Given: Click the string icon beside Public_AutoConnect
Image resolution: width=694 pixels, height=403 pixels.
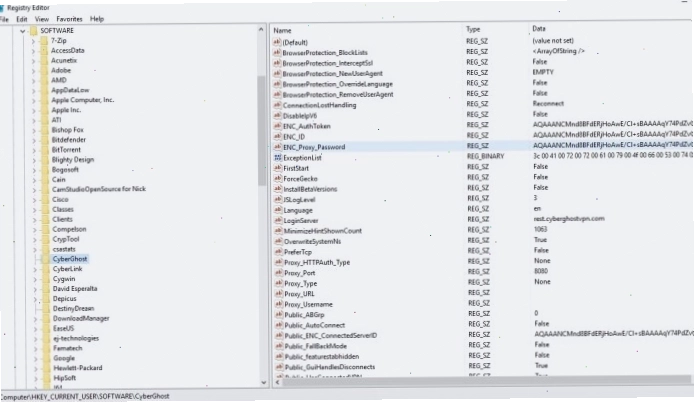Looking at the screenshot, I should point(279,325).
